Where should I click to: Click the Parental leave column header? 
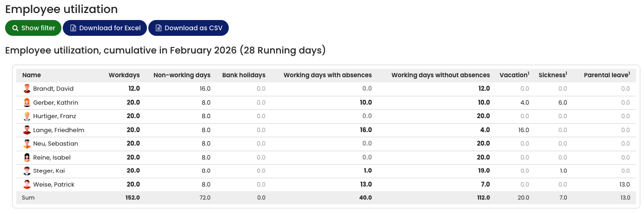coord(607,75)
